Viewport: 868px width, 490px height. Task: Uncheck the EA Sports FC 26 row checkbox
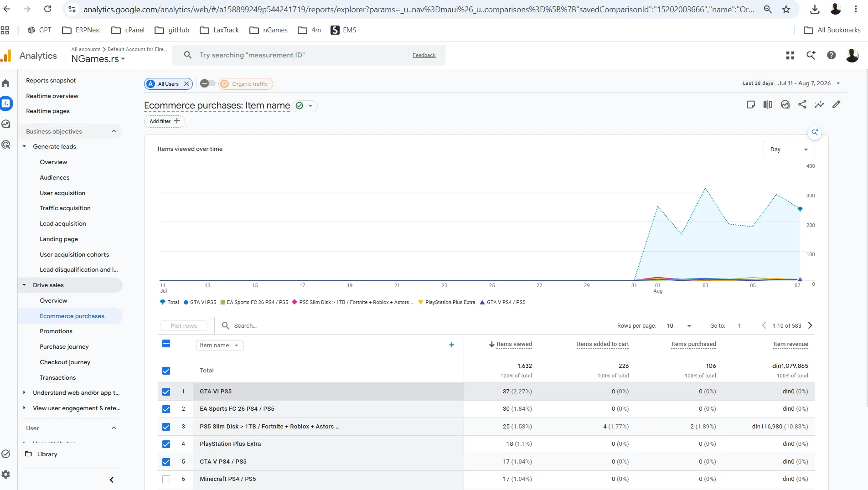click(x=166, y=409)
